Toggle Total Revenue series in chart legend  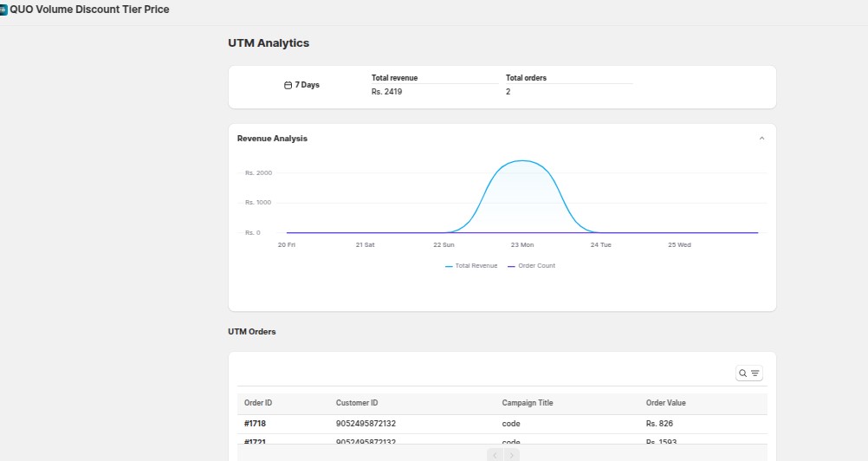pyautogui.click(x=472, y=266)
